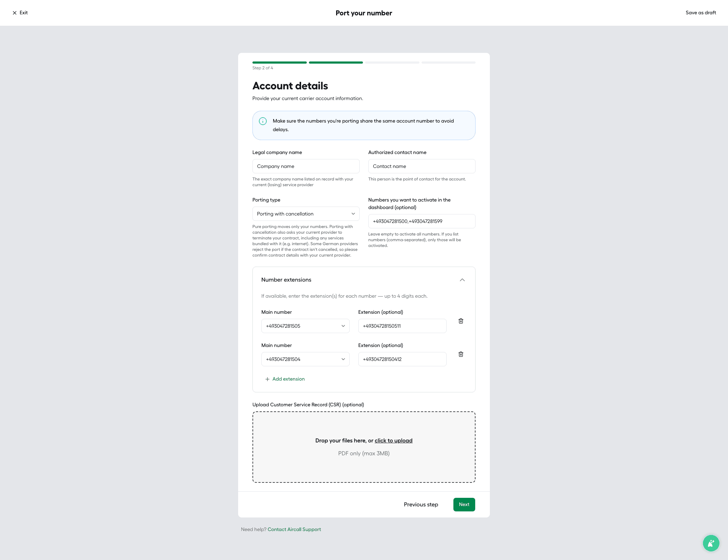The width and height of the screenshot is (728, 560).
Task: Open the main number +493047281505 dropdown
Action: point(305,326)
